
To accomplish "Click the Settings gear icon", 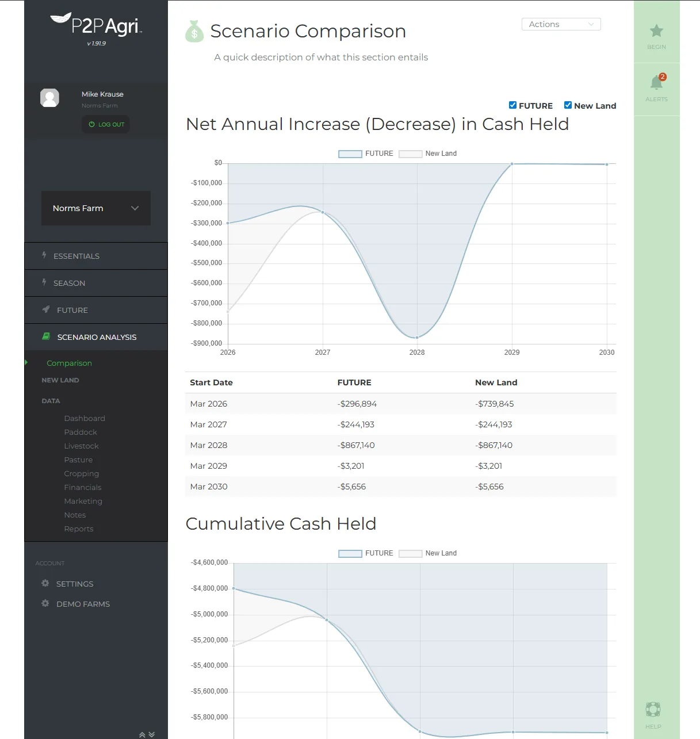I will [45, 583].
